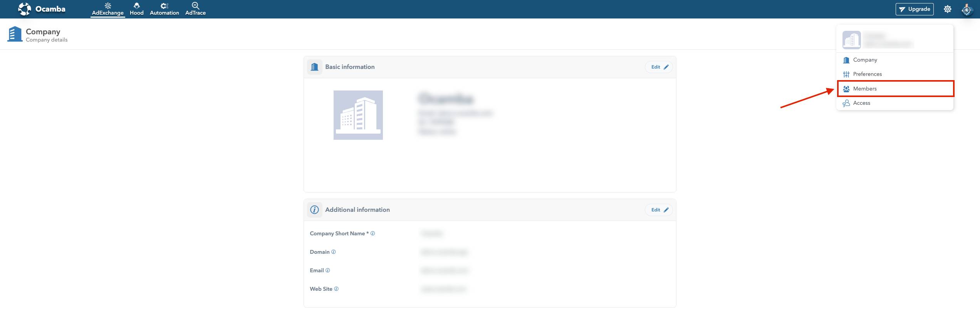Click the company thumbnail in the account menu header
The image size is (980, 310).
pos(851,40)
